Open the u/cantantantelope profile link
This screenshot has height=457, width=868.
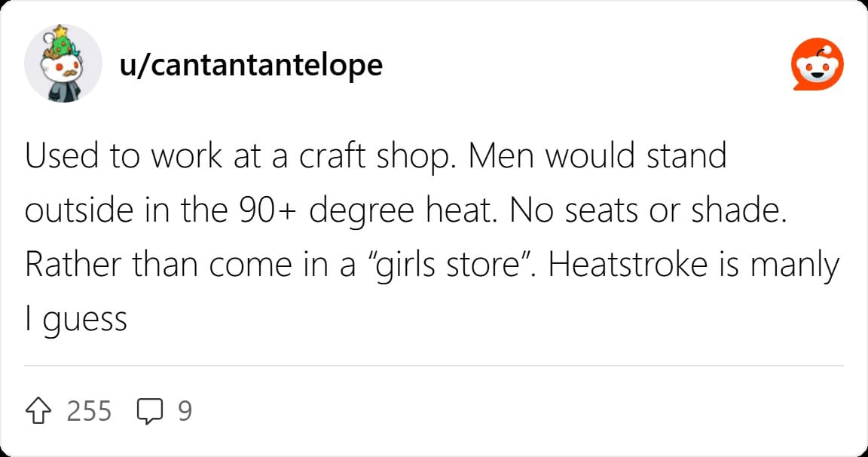(x=251, y=65)
